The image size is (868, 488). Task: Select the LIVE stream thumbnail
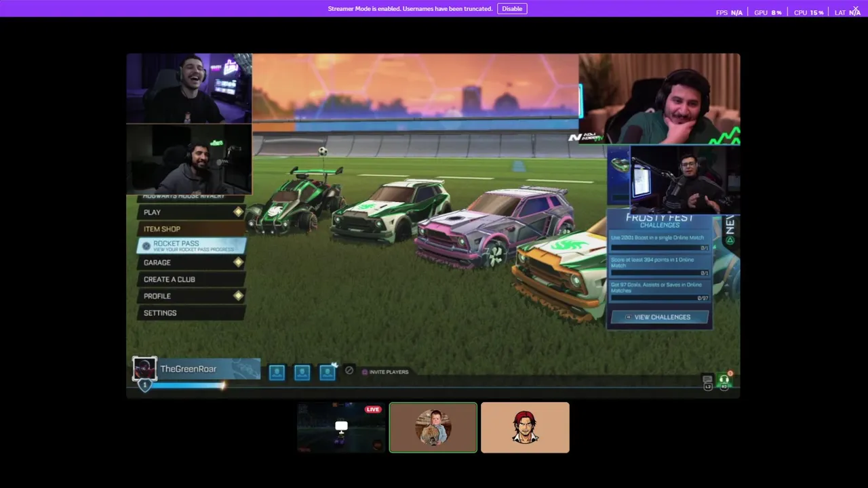click(341, 428)
